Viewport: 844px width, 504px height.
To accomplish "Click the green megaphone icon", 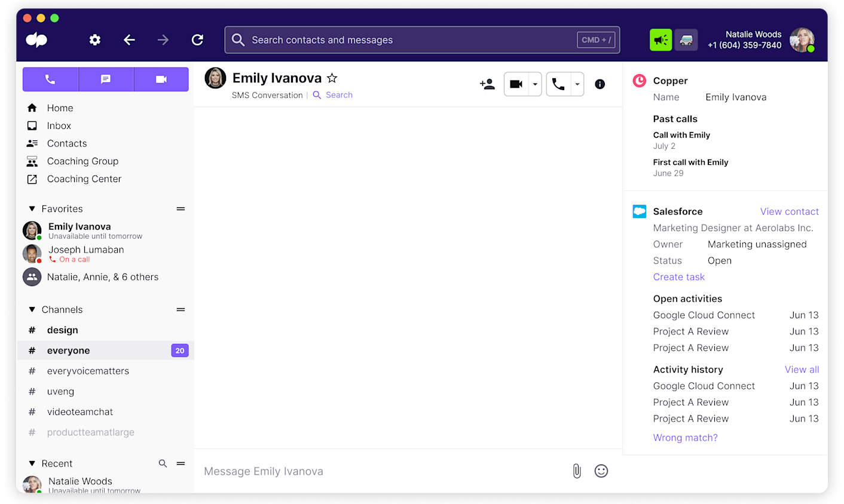I will point(661,40).
